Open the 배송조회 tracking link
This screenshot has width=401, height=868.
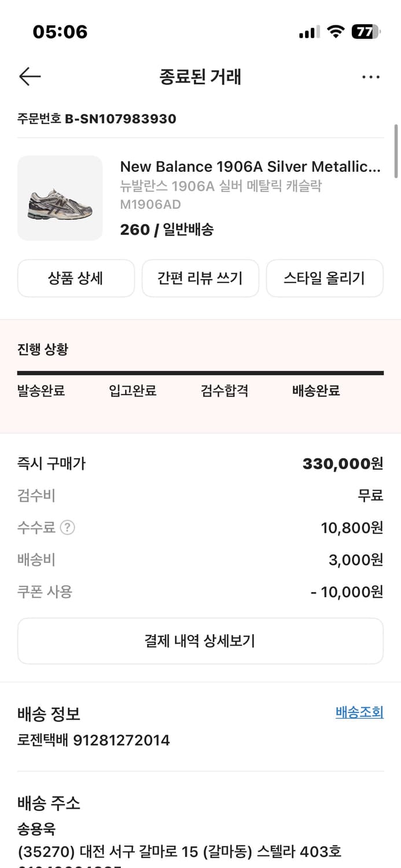pos(359,712)
